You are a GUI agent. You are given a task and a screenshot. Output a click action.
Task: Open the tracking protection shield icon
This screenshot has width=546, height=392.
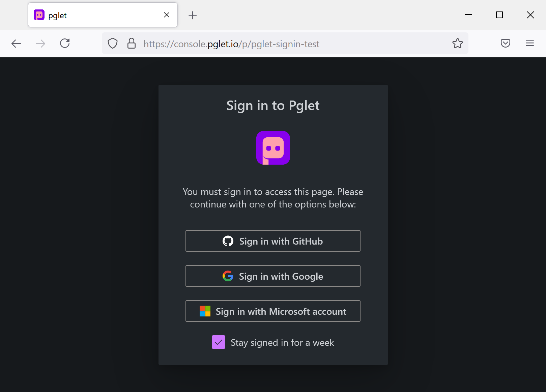(x=113, y=44)
